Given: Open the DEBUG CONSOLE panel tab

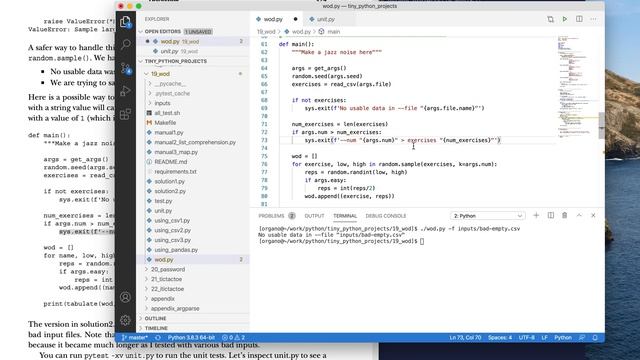Looking at the screenshot, I should (386, 216).
